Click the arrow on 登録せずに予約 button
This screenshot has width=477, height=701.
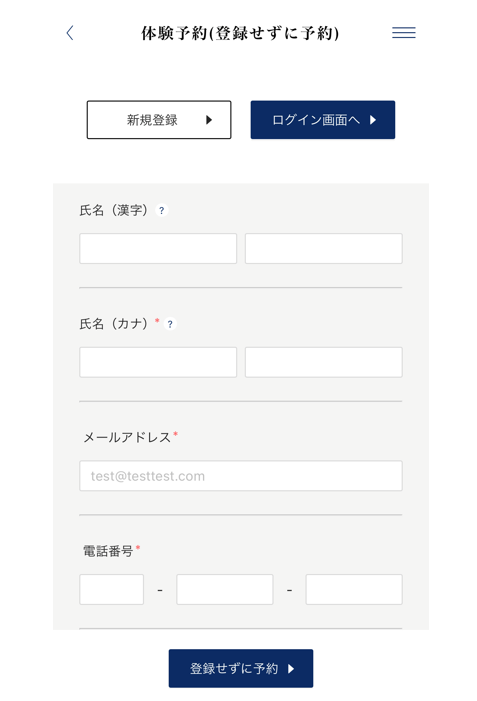coord(291,669)
